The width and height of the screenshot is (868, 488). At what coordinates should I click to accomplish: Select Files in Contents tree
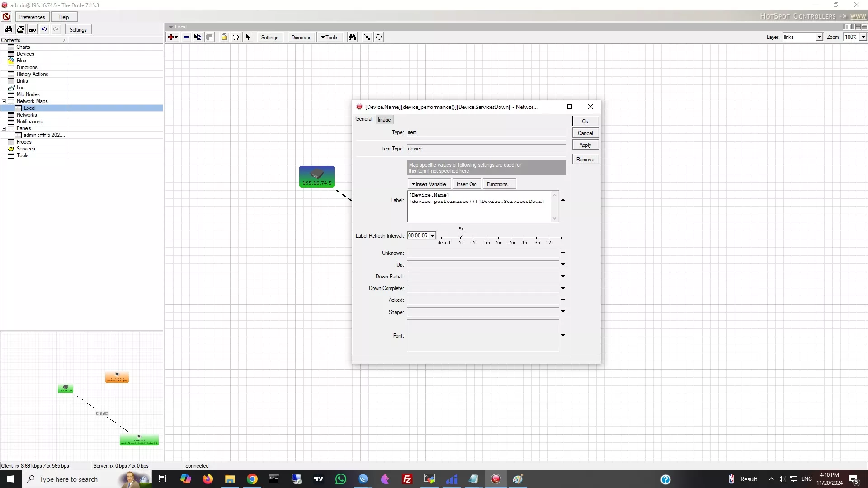pos(21,61)
